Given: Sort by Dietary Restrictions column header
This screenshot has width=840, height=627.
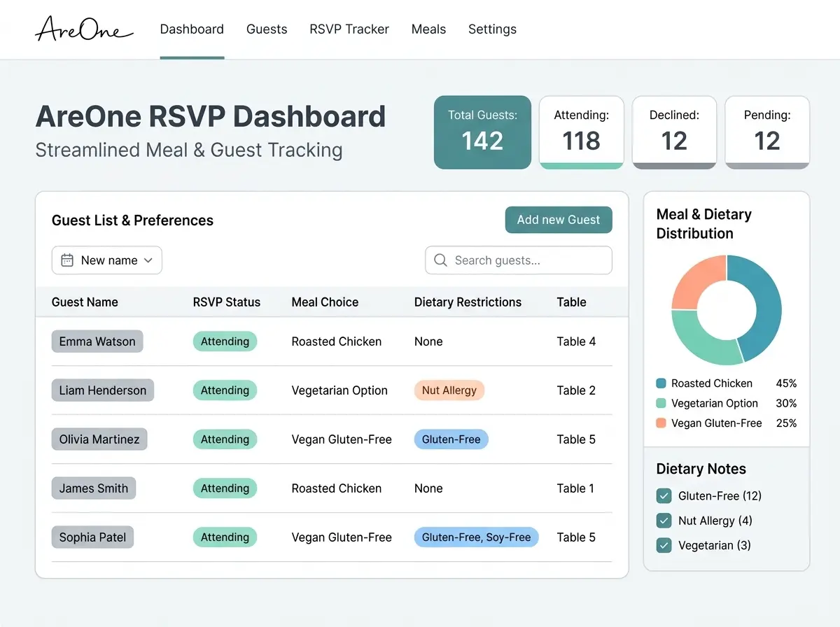Looking at the screenshot, I should [468, 302].
